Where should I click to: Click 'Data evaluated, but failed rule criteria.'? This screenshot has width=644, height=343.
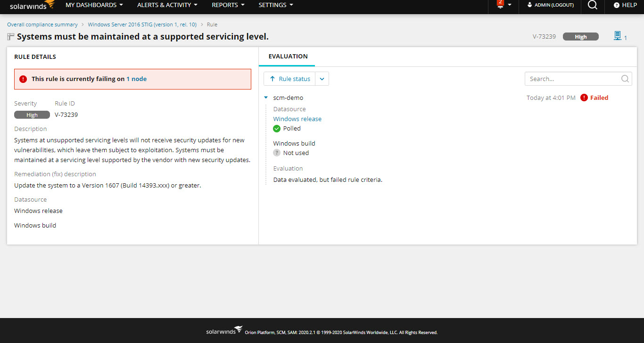coord(328,180)
